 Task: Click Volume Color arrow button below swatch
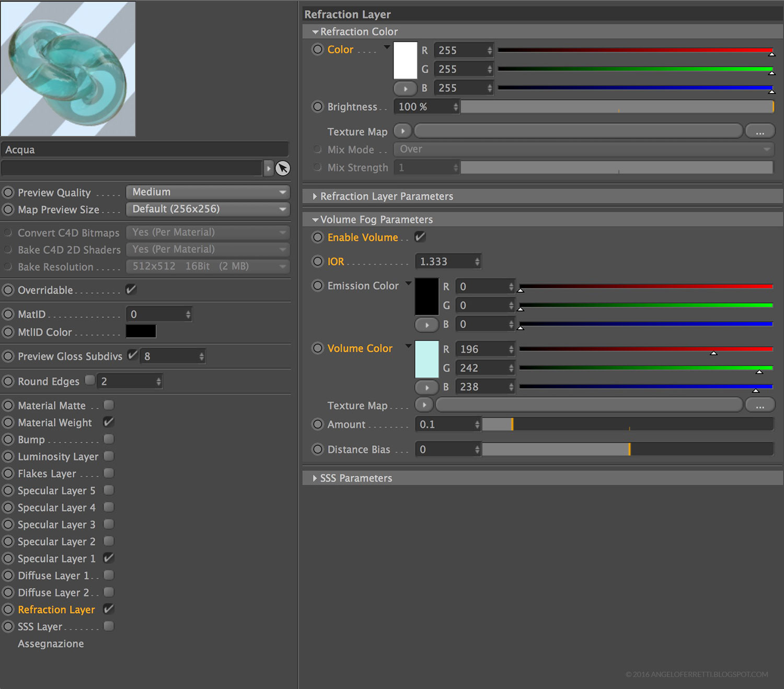point(427,387)
